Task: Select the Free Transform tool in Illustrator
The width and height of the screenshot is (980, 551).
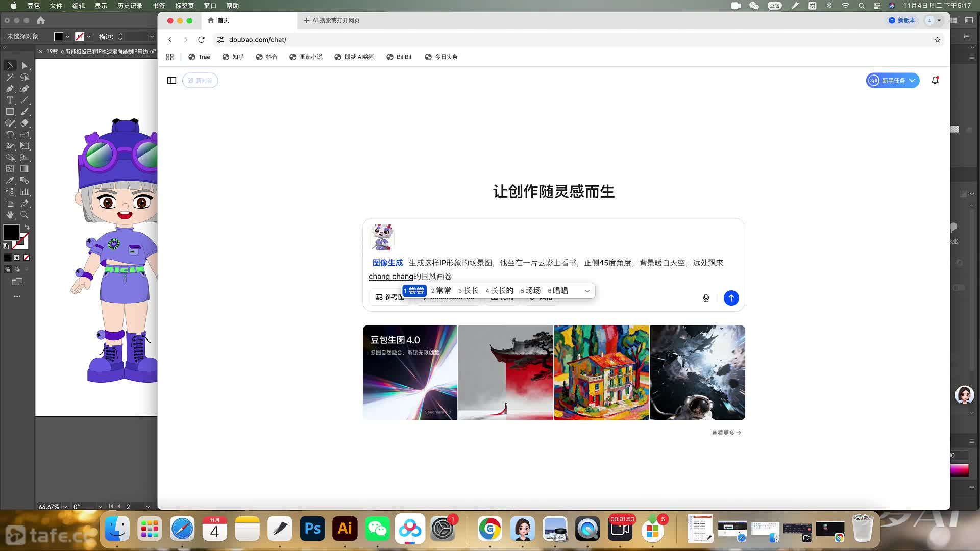Action: tap(24, 146)
